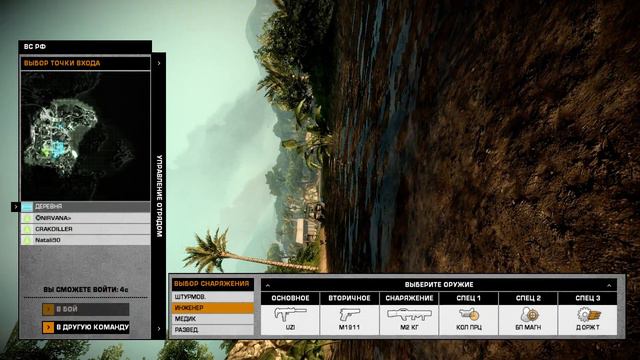Click the В ДРУГУЮ КОМАНДУ button
Screen dimensions: 640x360
pyautogui.click(x=86, y=327)
